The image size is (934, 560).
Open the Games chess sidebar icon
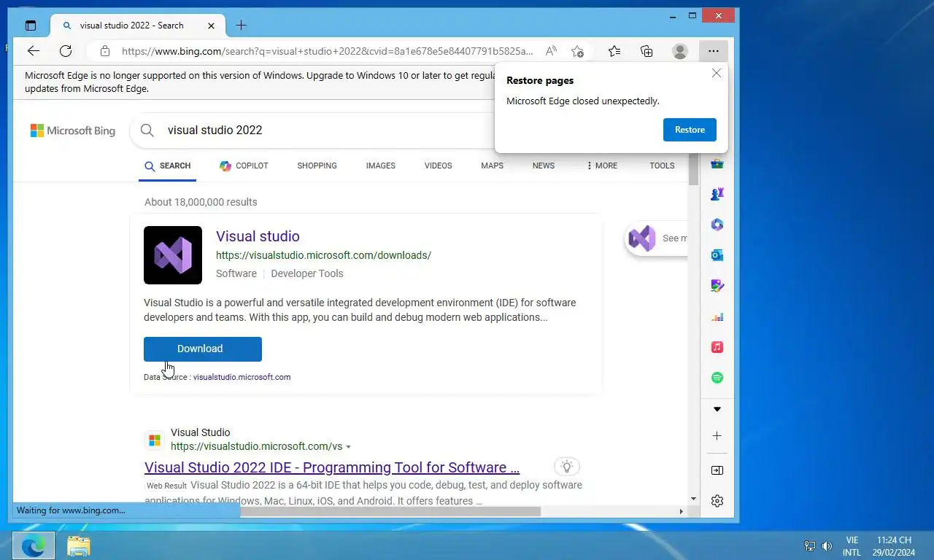point(717,194)
